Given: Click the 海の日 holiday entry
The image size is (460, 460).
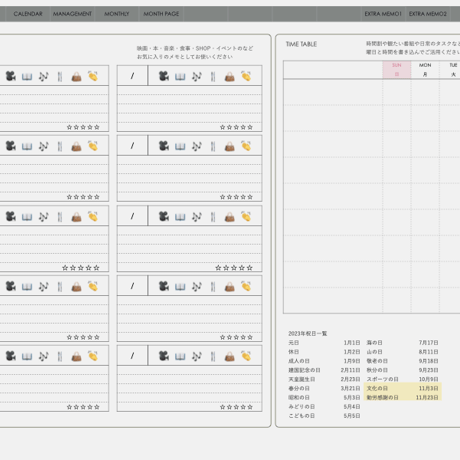Looking at the screenshot, I should click(x=374, y=343).
